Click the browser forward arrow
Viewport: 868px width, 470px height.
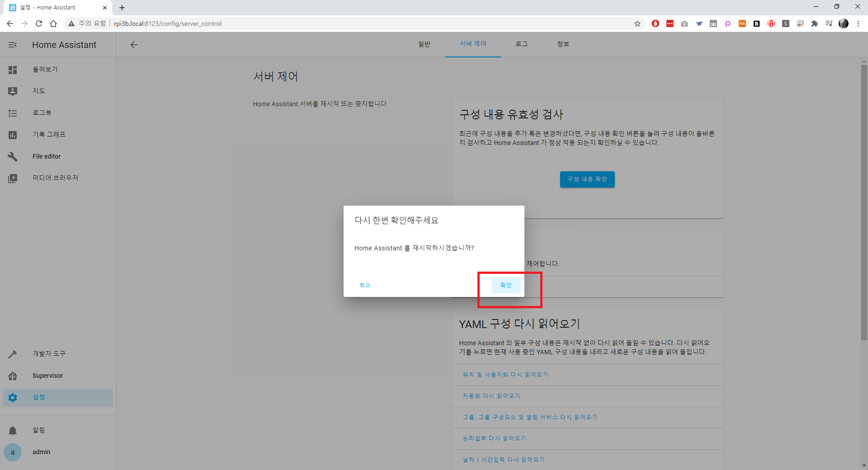tap(24, 23)
